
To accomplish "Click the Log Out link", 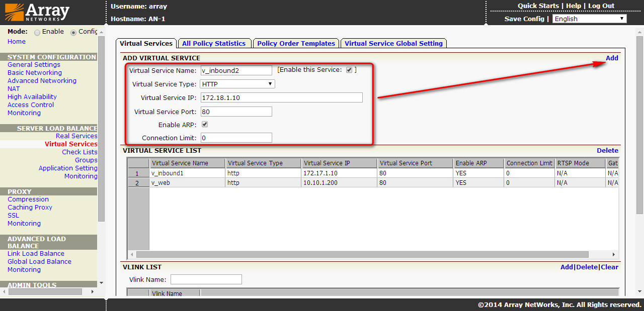I will (x=601, y=6).
